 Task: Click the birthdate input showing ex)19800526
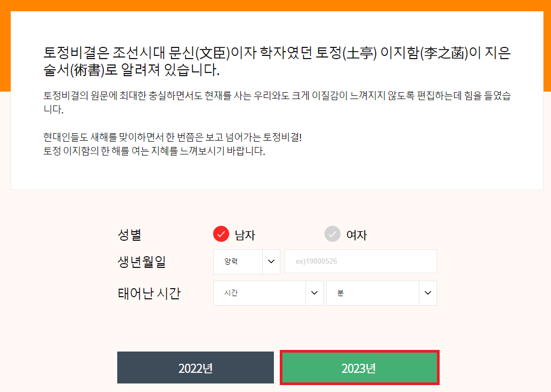pyautogui.click(x=361, y=261)
